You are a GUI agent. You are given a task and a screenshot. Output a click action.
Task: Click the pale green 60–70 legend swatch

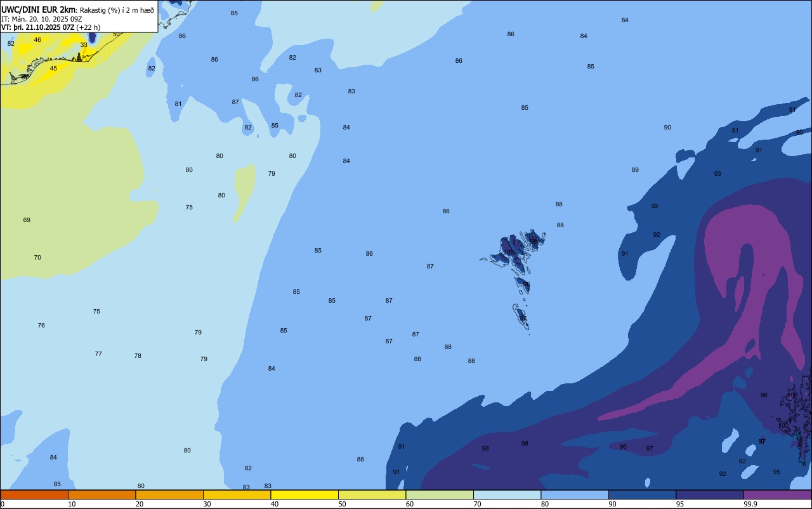click(x=440, y=495)
